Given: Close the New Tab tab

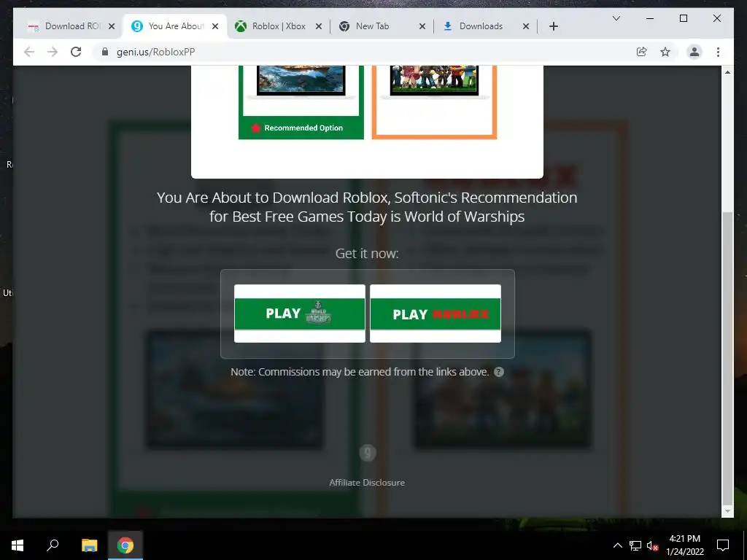Looking at the screenshot, I should 422,26.
